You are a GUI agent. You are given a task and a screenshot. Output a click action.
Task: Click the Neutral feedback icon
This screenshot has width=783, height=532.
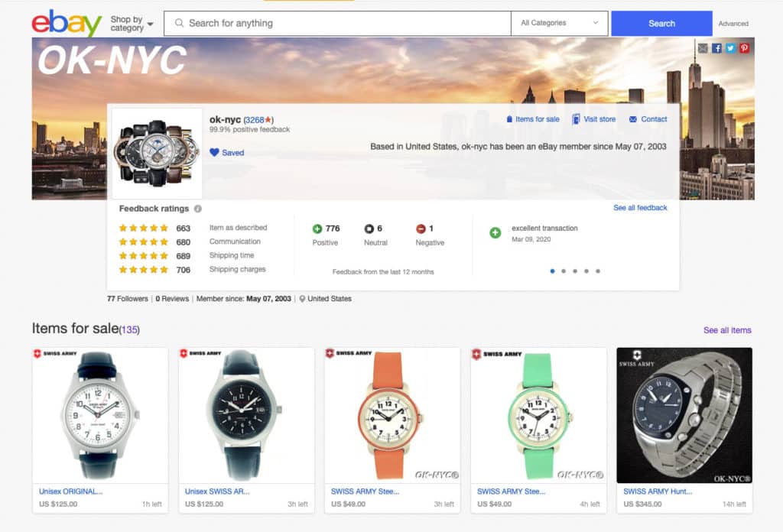[x=369, y=229]
